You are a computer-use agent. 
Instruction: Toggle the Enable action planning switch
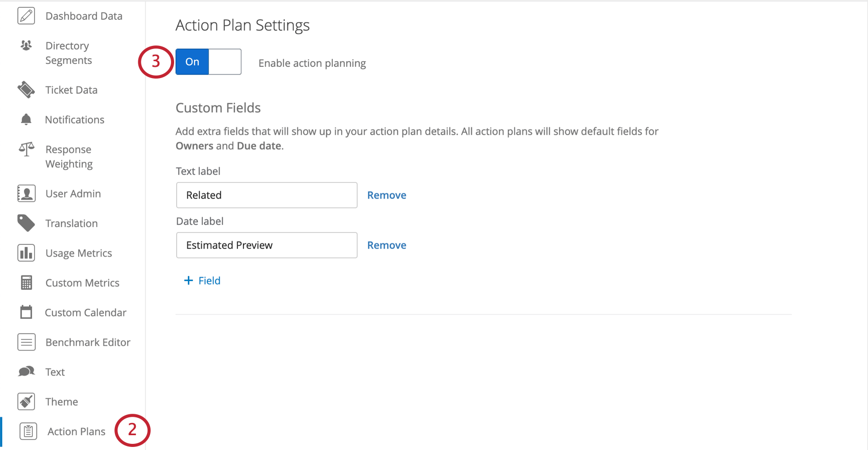pos(208,62)
